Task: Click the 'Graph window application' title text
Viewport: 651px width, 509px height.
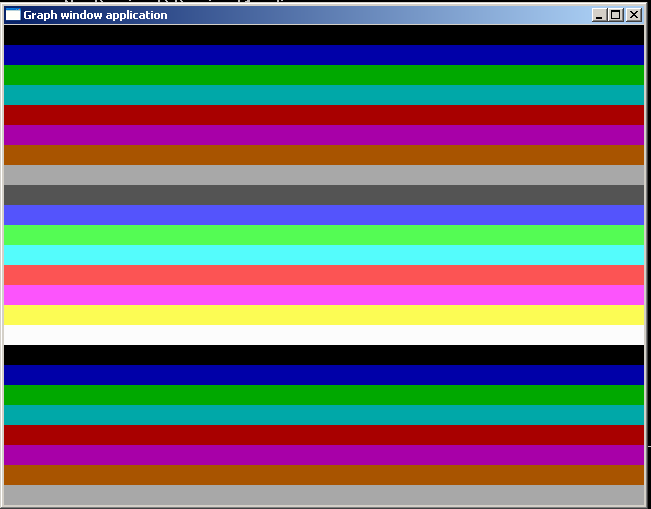Action: coord(95,15)
